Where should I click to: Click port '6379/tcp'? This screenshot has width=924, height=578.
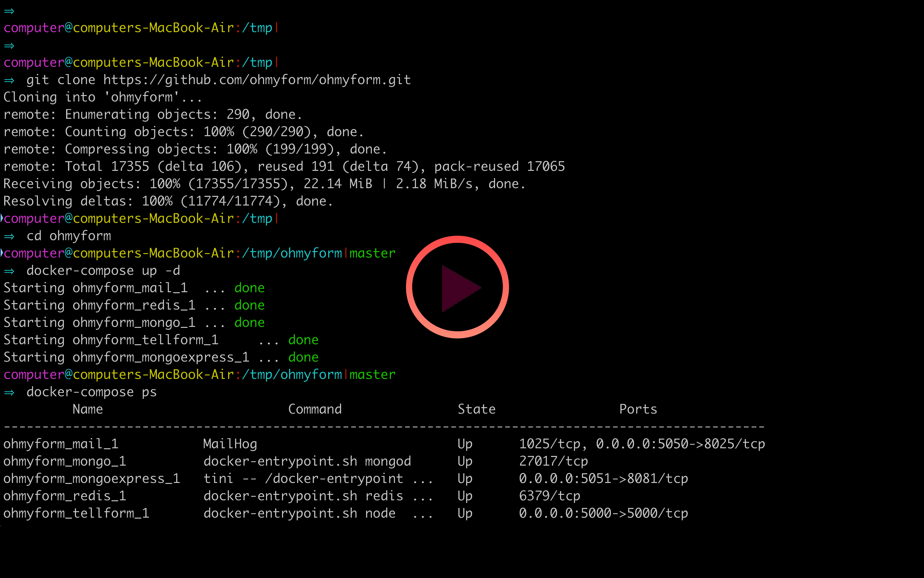tap(550, 496)
